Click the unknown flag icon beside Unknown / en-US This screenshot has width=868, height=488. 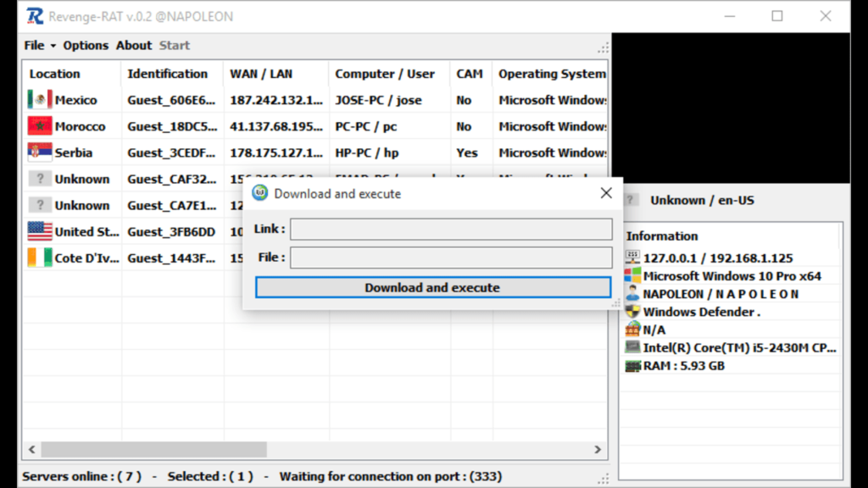click(630, 200)
